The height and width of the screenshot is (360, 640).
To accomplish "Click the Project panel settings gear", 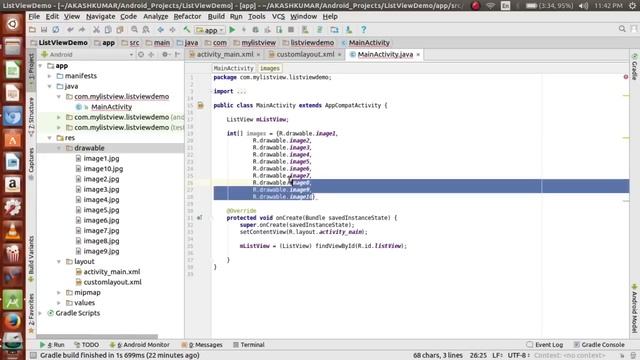I will [165, 54].
